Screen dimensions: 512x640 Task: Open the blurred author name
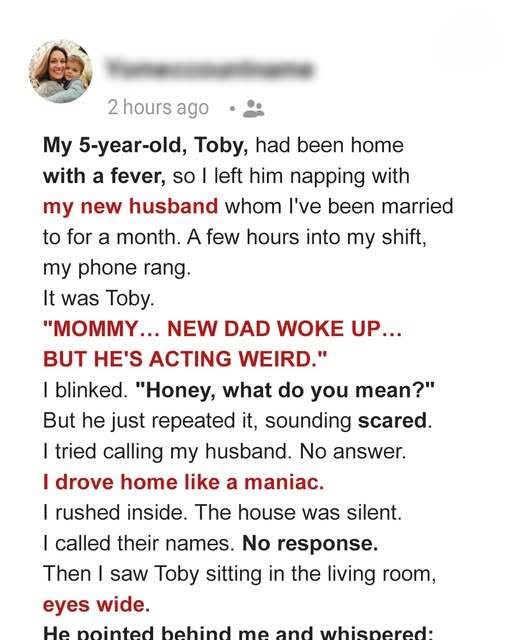click(x=210, y=69)
